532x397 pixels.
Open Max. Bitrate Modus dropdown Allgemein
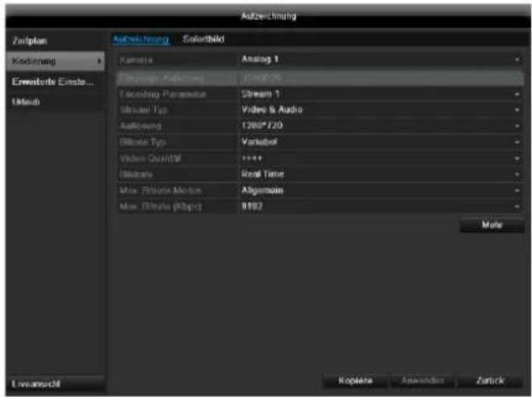coord(381,190)
